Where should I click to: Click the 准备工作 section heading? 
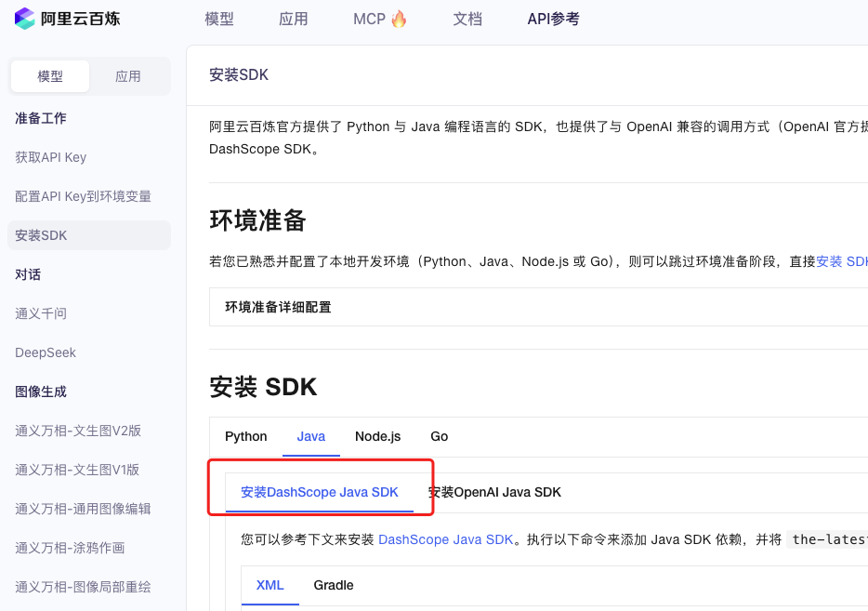(x=41, y=118)
